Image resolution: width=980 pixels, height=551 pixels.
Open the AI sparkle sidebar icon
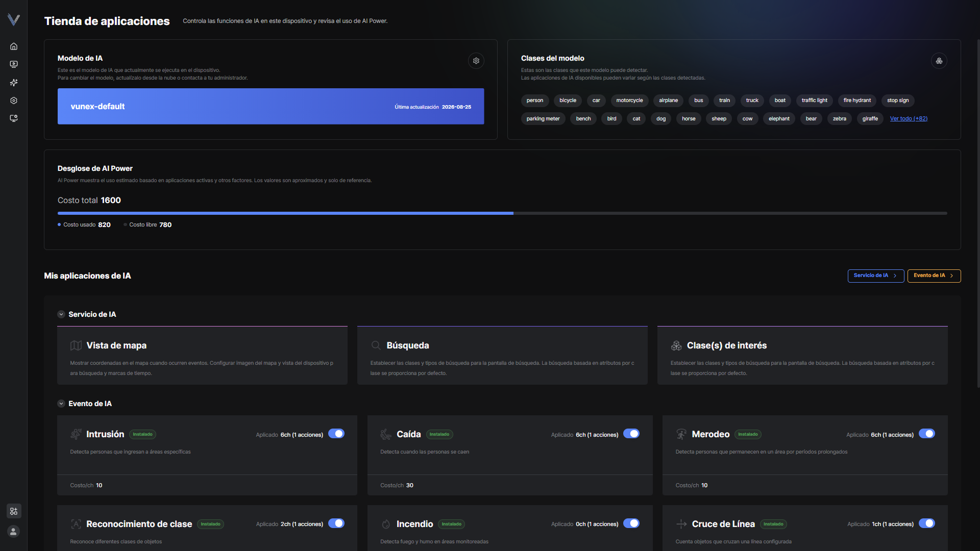click(x=14, y=83)
